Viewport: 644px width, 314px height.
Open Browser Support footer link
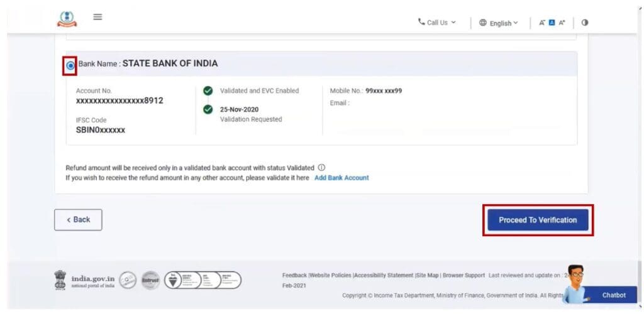coord(464,276)
